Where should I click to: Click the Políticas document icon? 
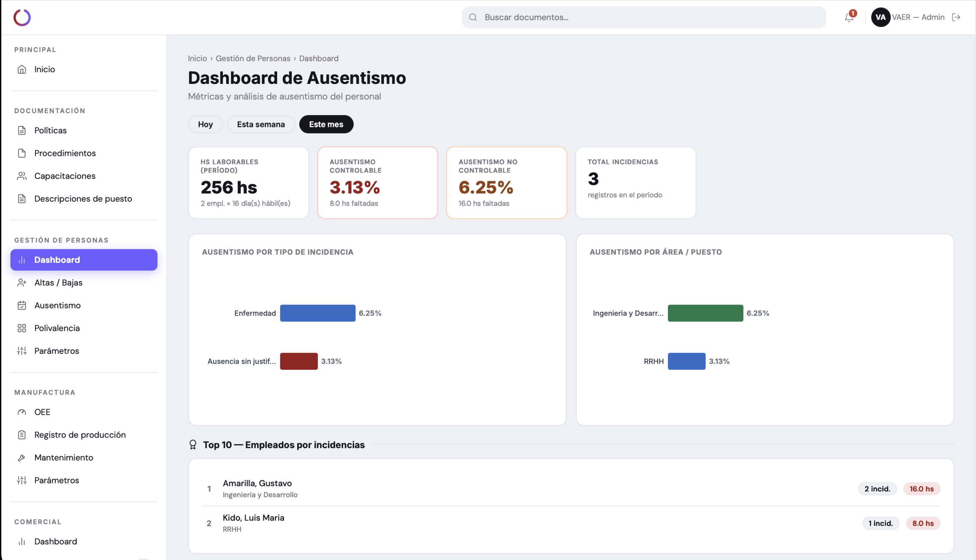22,130
